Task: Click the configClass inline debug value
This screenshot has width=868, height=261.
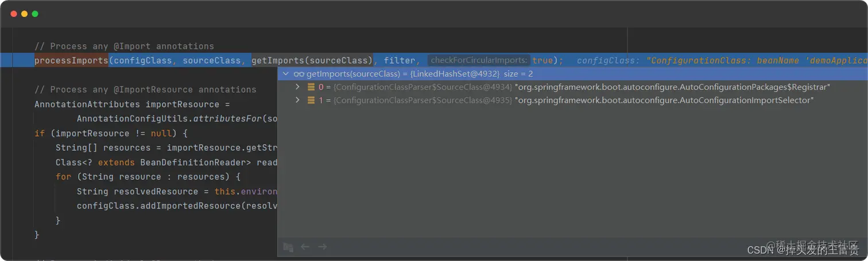Action: point(722,60)
